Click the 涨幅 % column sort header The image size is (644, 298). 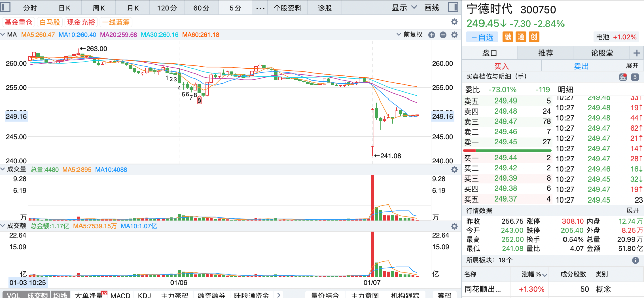[531, 274]
